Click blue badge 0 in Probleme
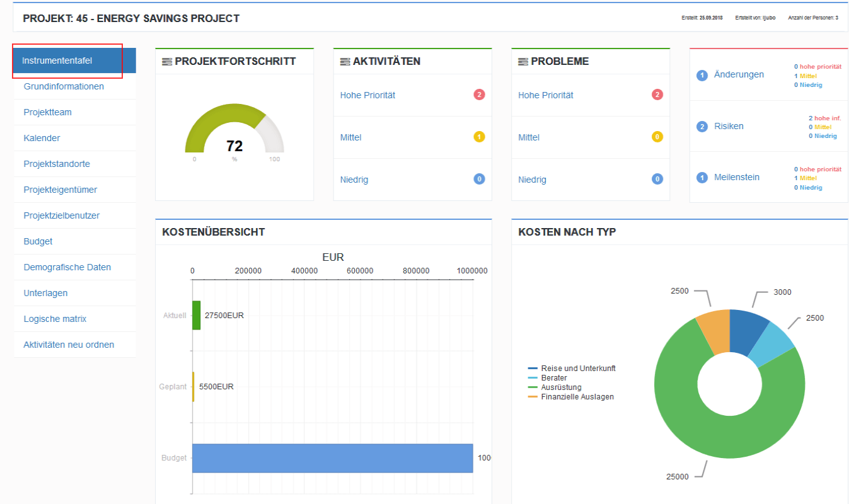Screen dimensions: 849x504 point(657,179)
